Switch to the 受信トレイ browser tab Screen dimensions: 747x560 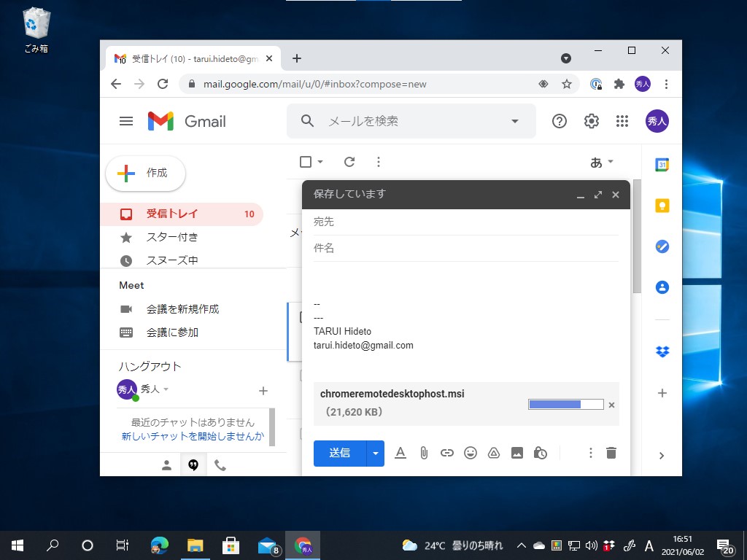tap(186, 58)
